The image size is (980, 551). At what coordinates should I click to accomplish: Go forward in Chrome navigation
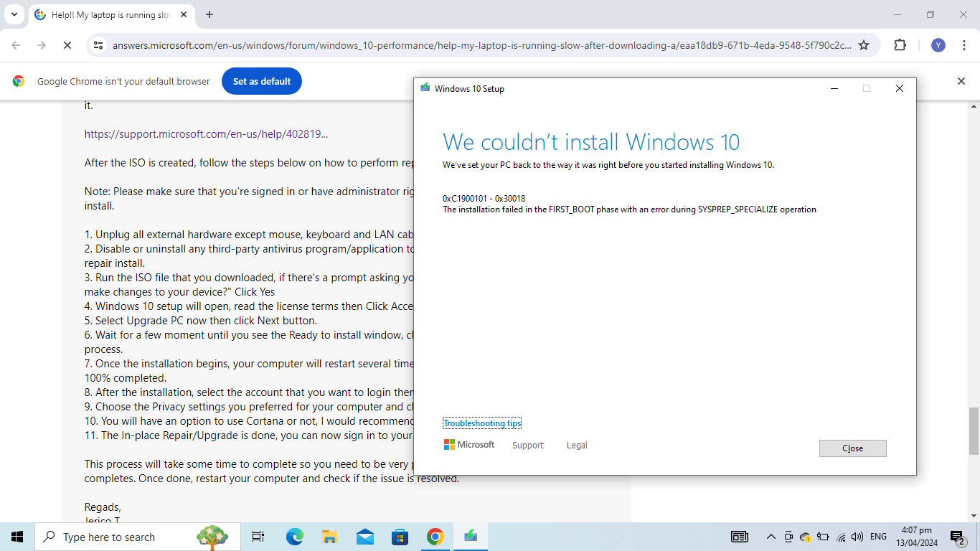coord(42,45)
